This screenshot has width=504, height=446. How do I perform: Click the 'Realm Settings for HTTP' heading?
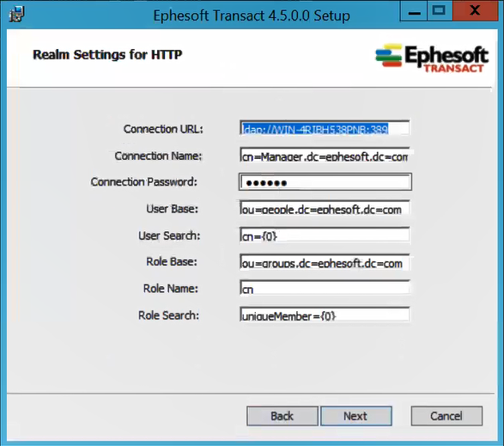pyautogui.click(x=107, y=54)
